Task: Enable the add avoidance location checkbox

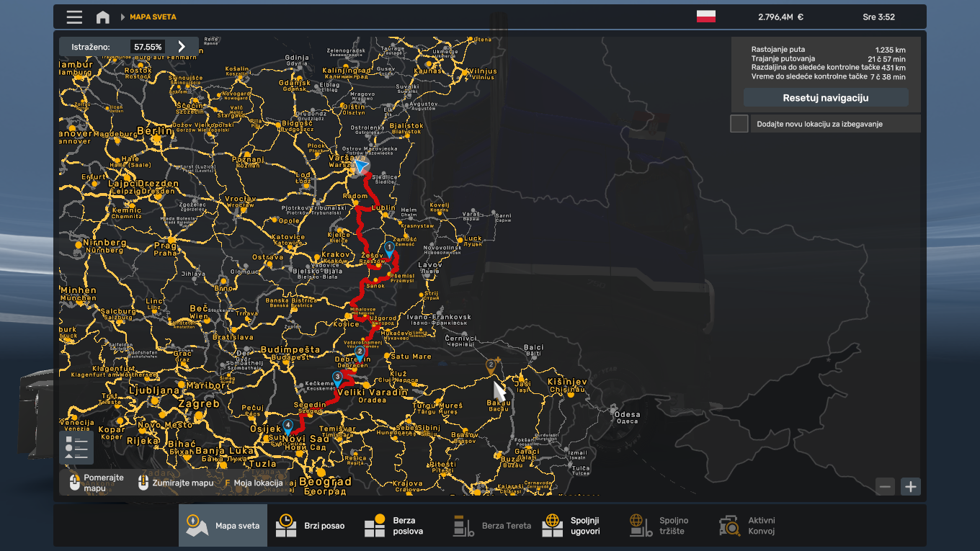Action: 739,124
